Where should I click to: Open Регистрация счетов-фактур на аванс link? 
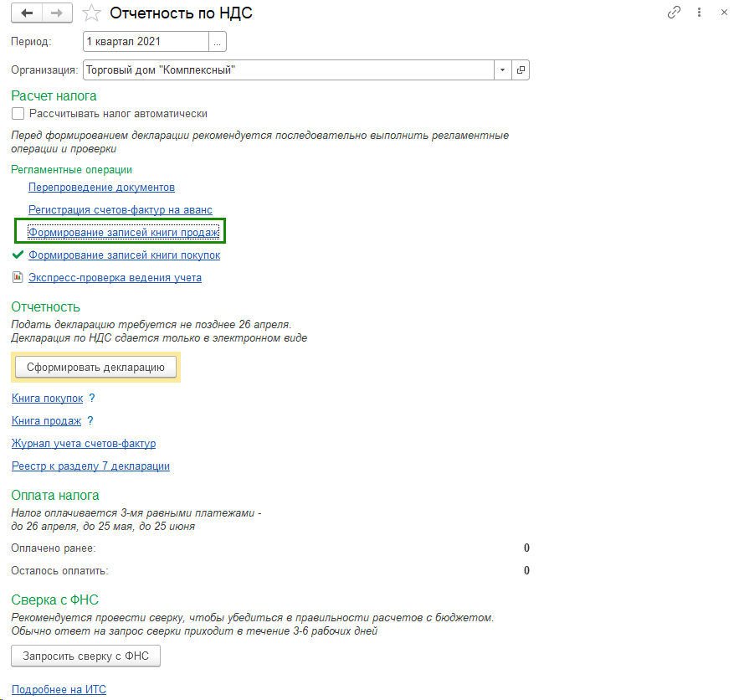(121, 210)
